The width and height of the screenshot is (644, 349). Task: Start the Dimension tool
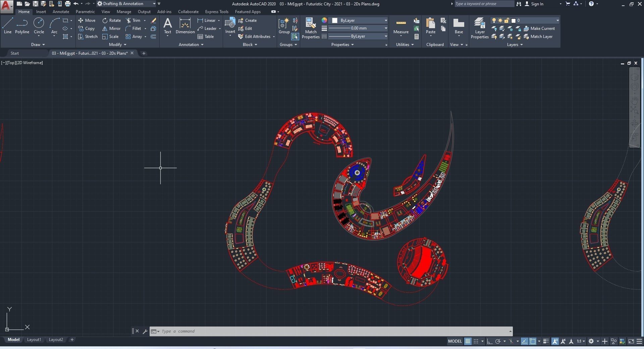click(185, 26)
